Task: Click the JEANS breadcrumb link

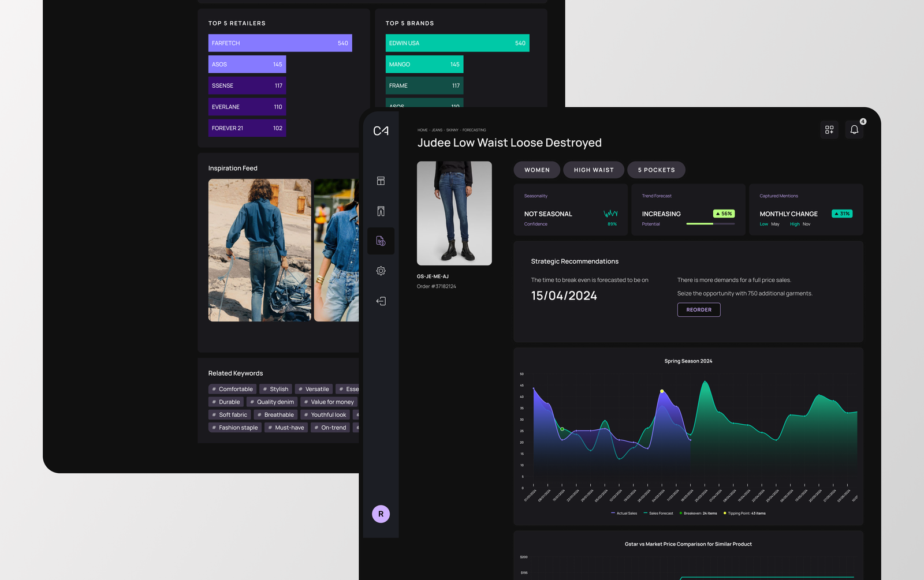Action: (437, 130)
